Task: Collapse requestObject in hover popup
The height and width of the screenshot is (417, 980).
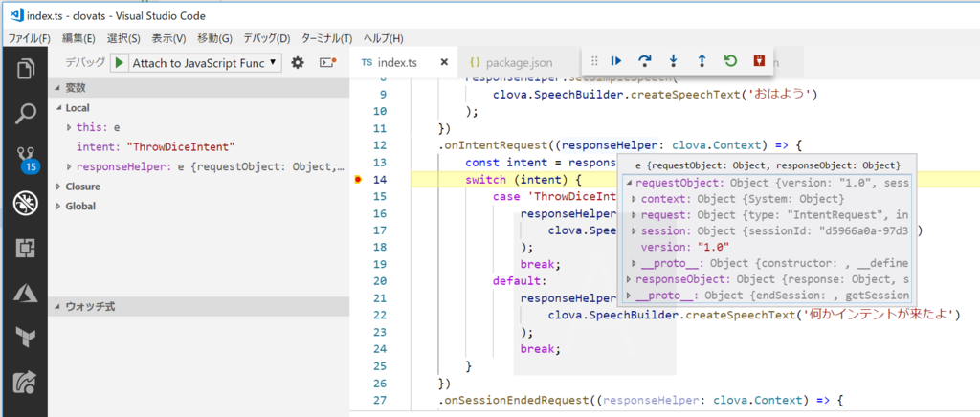Action: 630,183
